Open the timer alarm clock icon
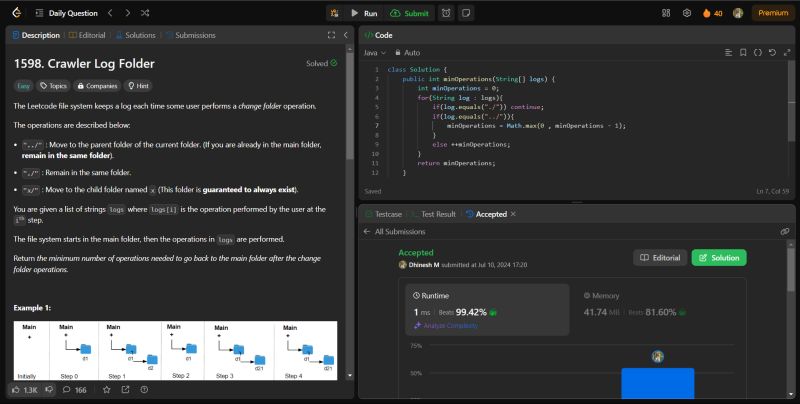 pyautogui.click(x=445, y=13)
